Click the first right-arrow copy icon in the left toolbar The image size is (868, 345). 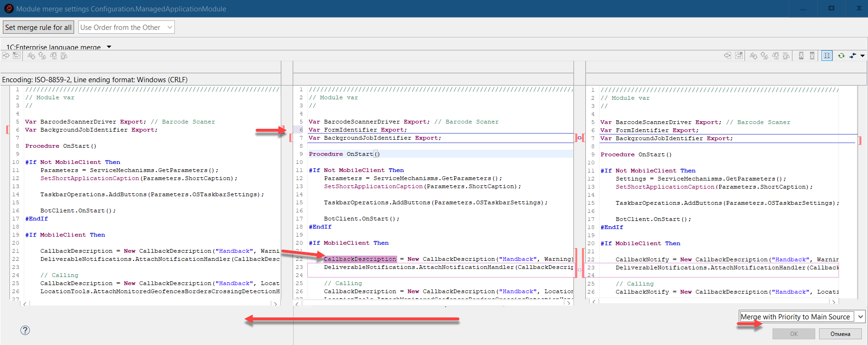pos(6,56)
